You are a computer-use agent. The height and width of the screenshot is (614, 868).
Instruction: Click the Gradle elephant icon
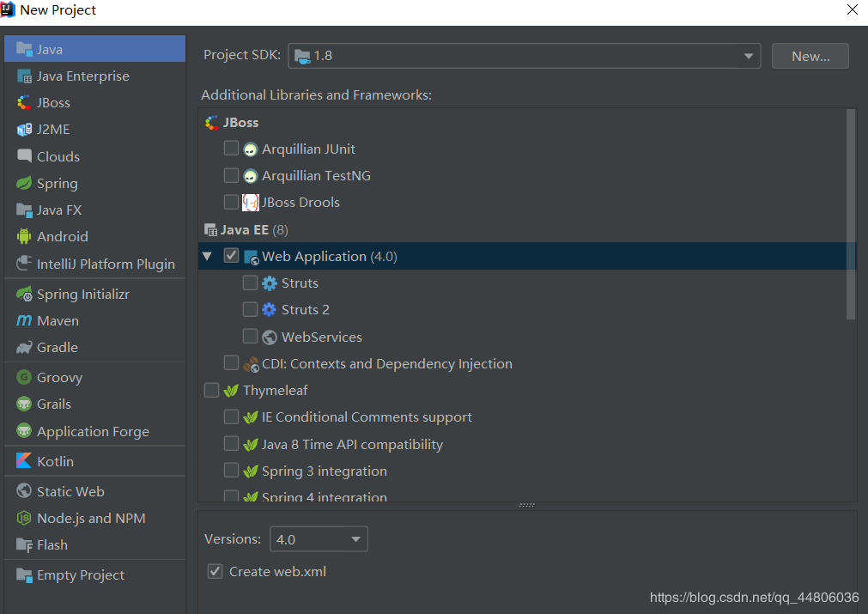click(23, 347)
